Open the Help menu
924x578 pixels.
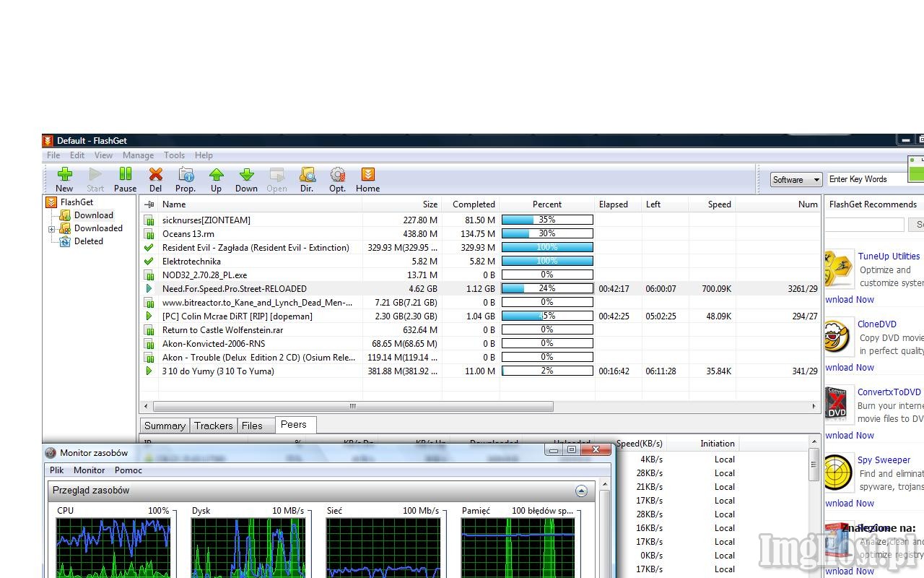pos(204,155)
